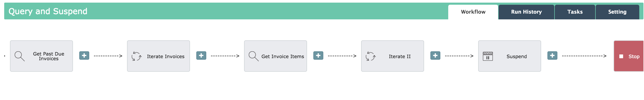Click the white square icon on Stop

(x=621, y=56)
